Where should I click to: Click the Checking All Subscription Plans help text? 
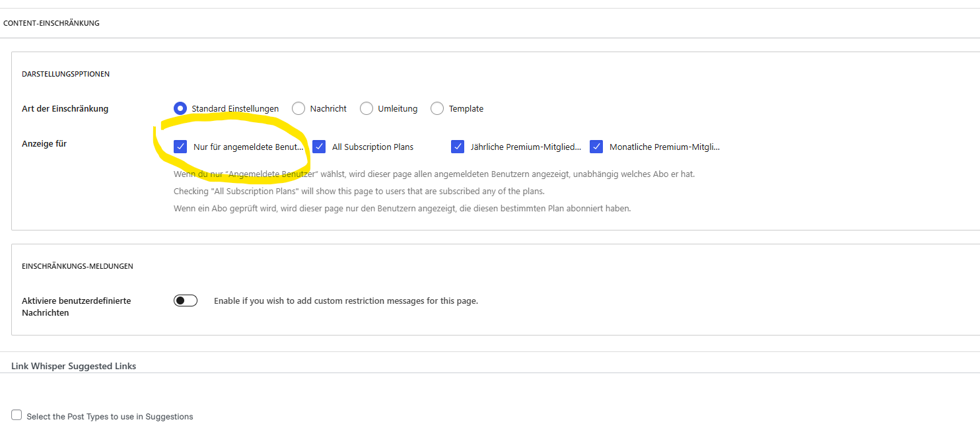tap(359, 192)
